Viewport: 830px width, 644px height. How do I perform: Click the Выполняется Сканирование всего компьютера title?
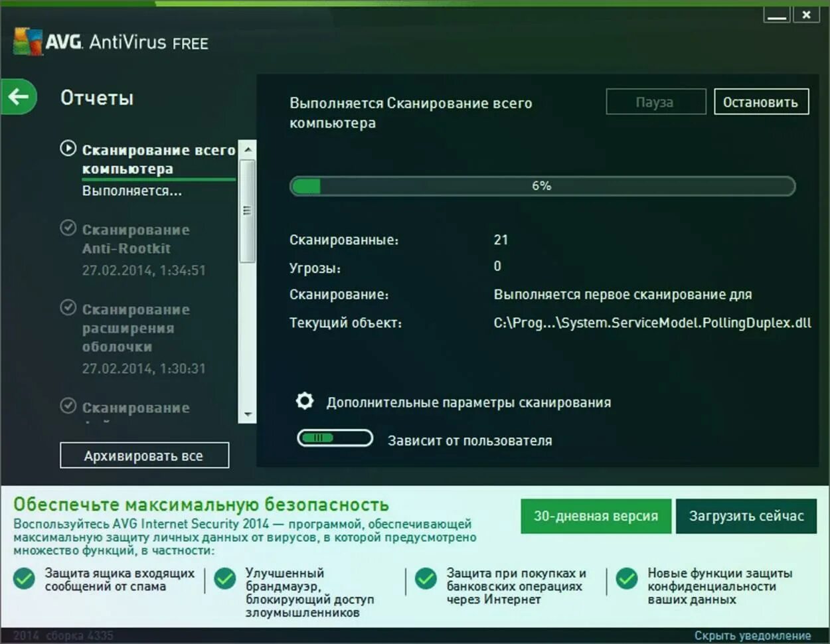click(410, 113)
